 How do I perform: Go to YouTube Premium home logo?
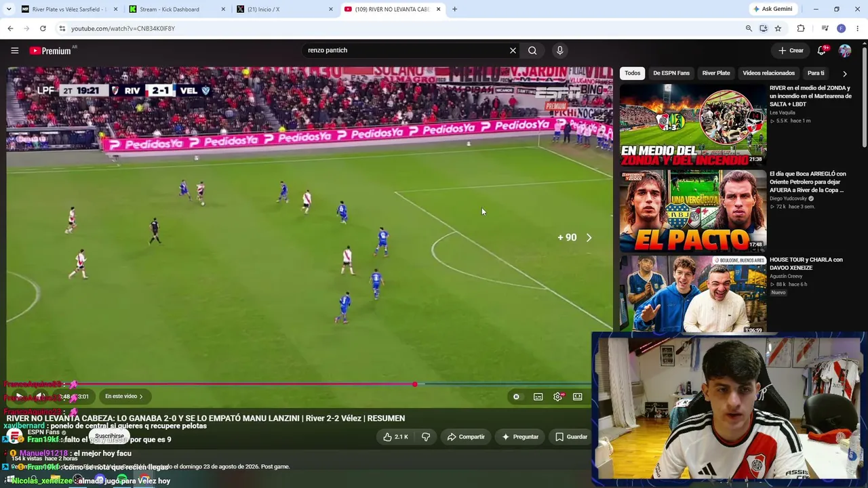pyautogui.click(x=50, y=50)
